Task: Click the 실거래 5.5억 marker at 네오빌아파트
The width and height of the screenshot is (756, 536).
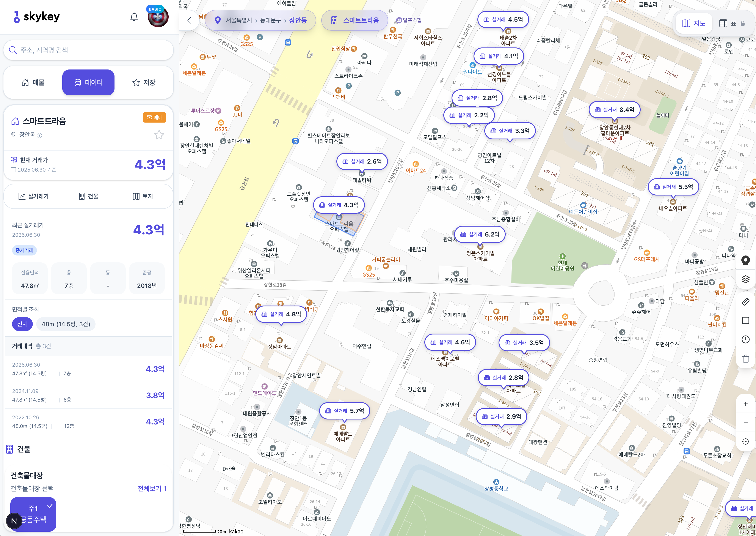Action: (x=674, y=187)
